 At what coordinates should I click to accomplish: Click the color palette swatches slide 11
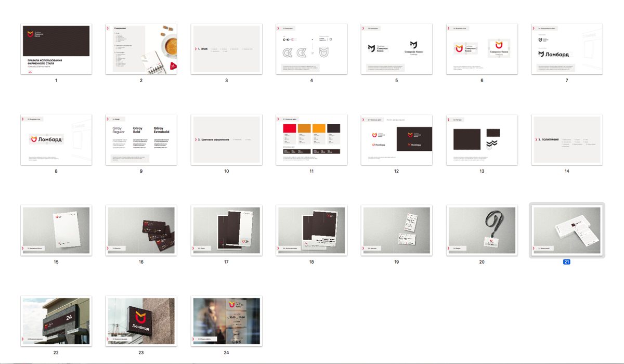point(311,140)
